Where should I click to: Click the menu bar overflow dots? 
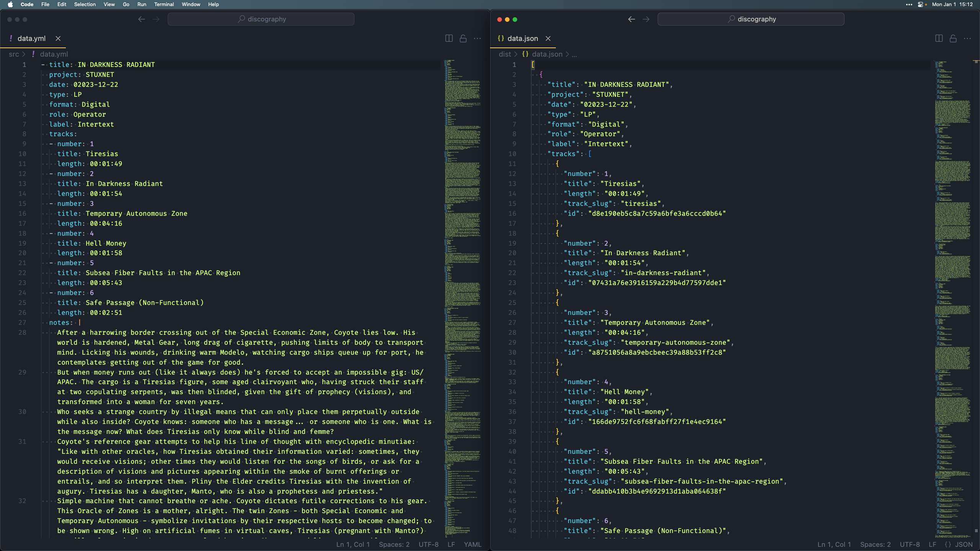click(909, 4)
